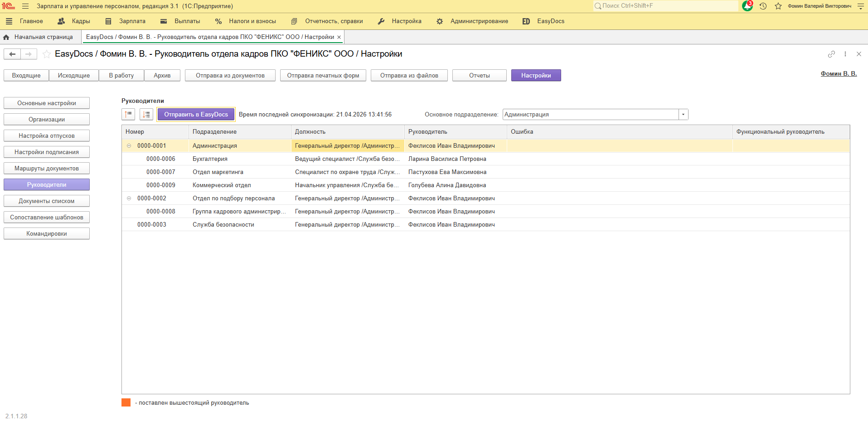Sort by the Номер column header
The height and width of the screenshot is (426, 868).
tap(155, 132)
